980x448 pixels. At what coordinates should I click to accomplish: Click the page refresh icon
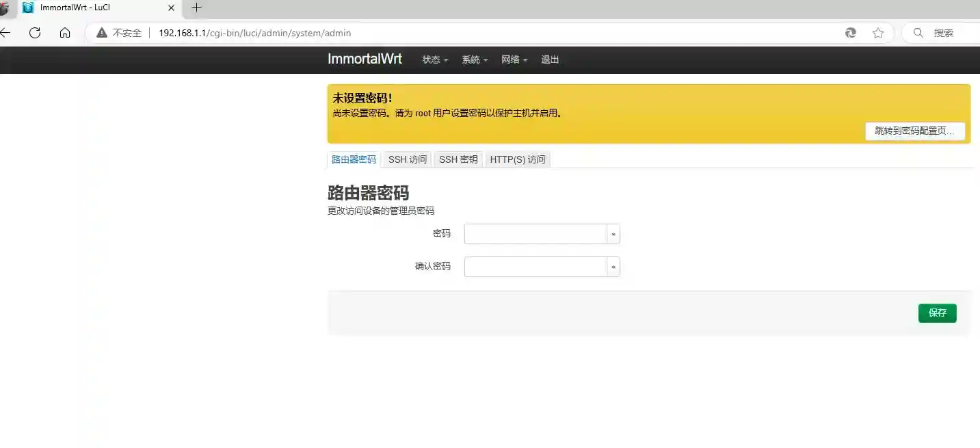click(x=34, y=32)
